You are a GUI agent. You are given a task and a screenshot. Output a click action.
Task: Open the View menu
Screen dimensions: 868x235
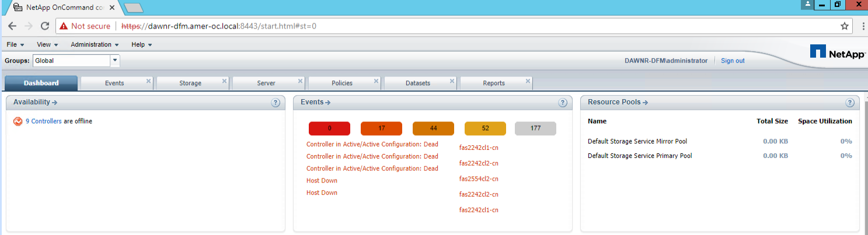coord(47,44)
